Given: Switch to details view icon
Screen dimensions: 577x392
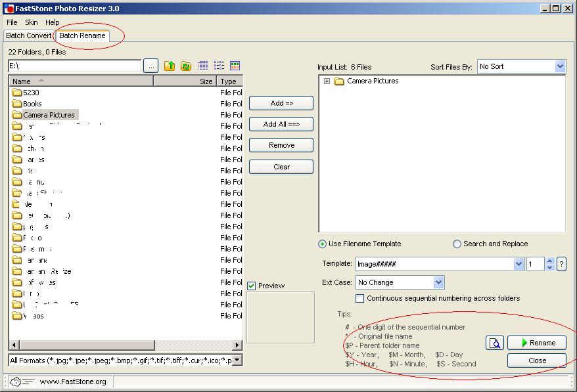Looking at the screenshot, I should 202,66.
